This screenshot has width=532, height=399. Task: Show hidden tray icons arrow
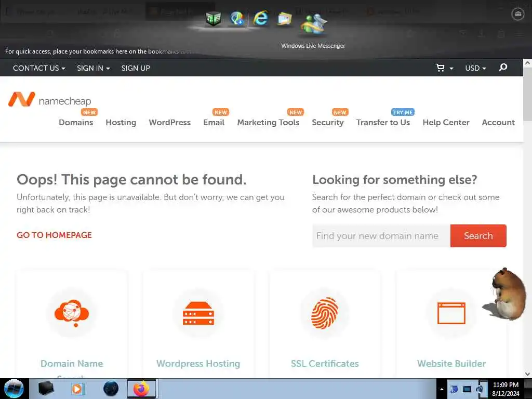(442, 389)
